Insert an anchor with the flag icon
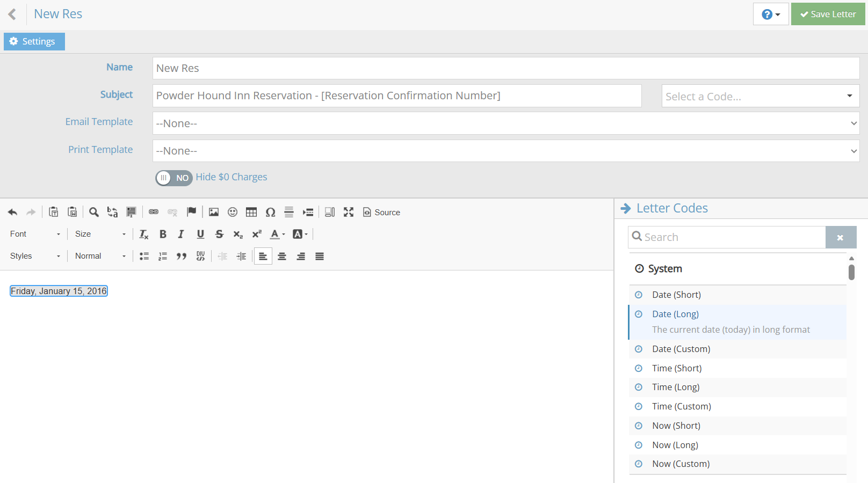The image size is (868, 483). (x=192, y=212)
